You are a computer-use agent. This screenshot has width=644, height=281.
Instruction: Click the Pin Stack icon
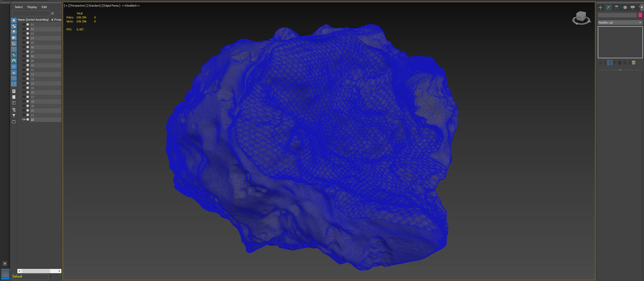click(601, 63)
